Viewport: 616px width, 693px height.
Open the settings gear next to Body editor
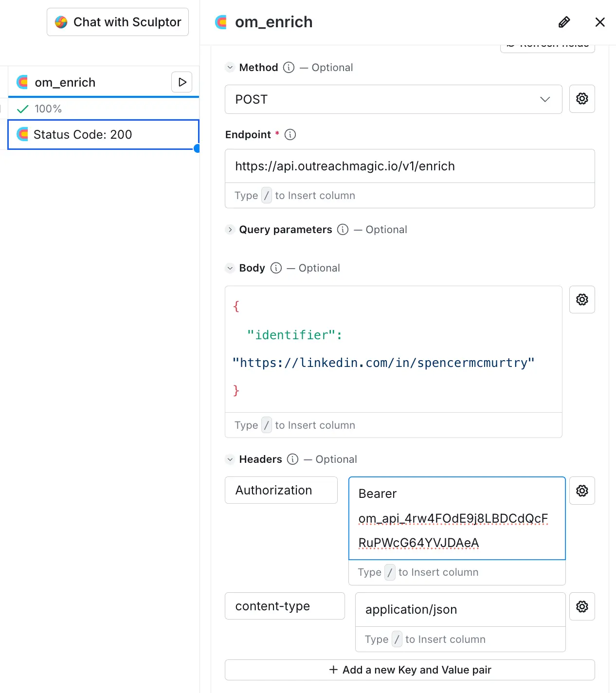point(582,299)
